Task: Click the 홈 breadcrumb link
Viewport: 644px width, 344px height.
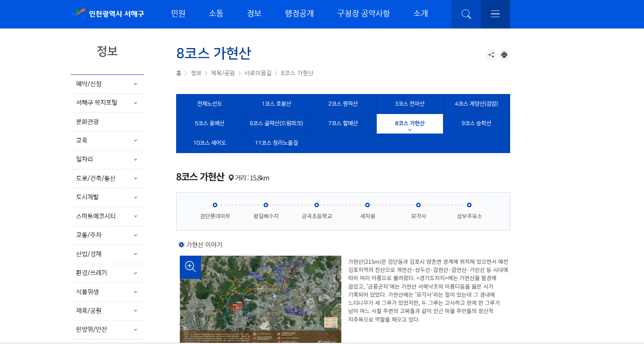Action: point(179,73)
